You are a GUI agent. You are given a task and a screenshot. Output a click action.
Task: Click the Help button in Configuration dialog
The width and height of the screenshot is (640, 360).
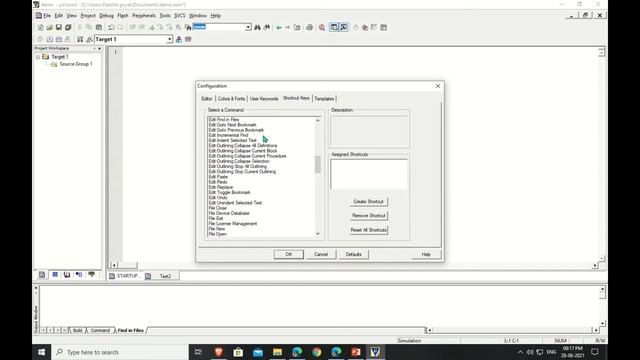pos(426,254)
